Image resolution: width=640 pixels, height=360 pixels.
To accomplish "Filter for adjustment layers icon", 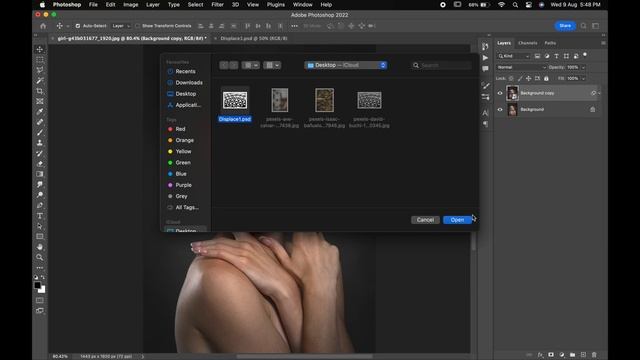I will pos(547,56).
